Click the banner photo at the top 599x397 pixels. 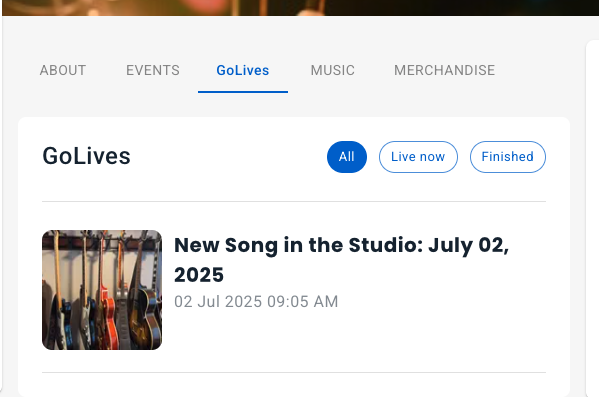300,8
